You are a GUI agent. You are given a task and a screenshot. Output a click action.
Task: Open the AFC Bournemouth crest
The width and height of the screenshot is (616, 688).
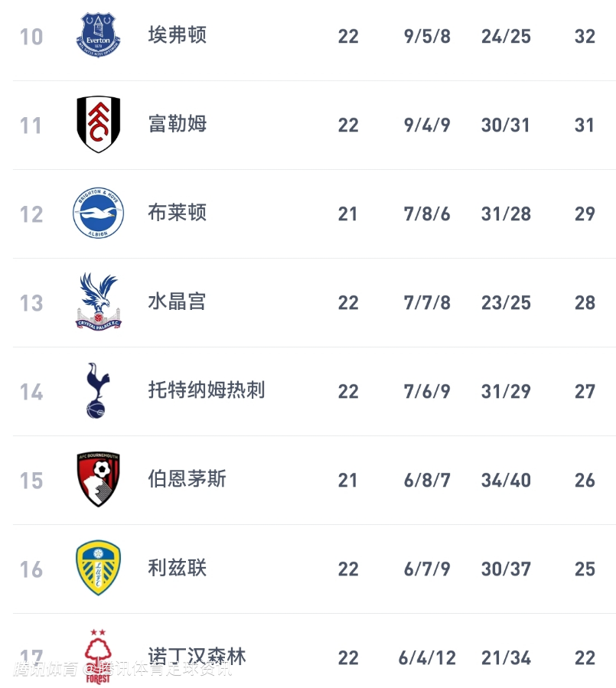(x=98, y=480)
